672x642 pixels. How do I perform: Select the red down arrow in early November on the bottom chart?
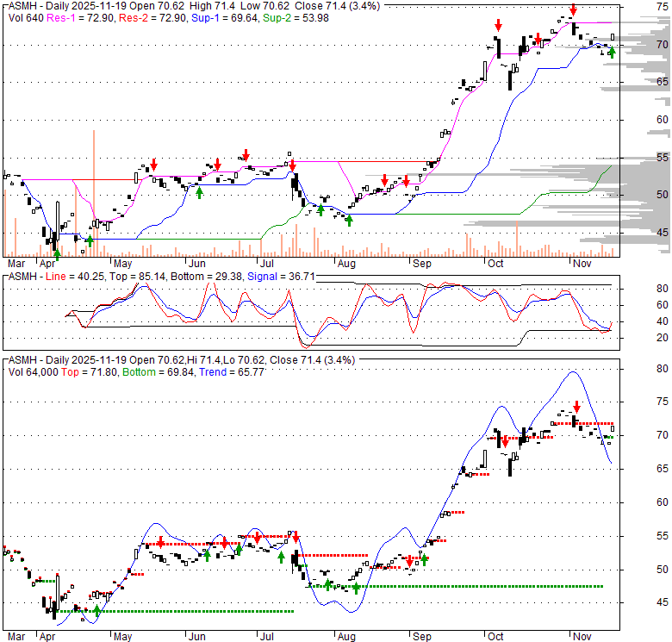pos(577,407)
